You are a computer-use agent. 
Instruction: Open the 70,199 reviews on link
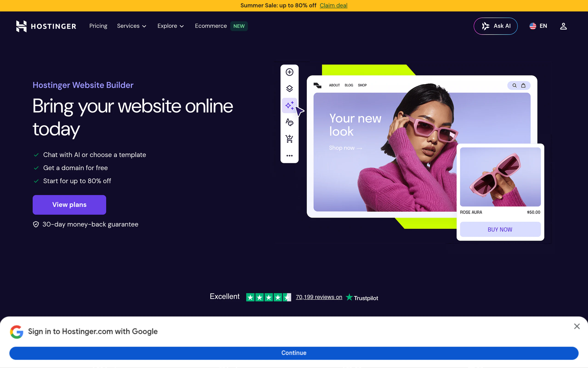[319, 297]
